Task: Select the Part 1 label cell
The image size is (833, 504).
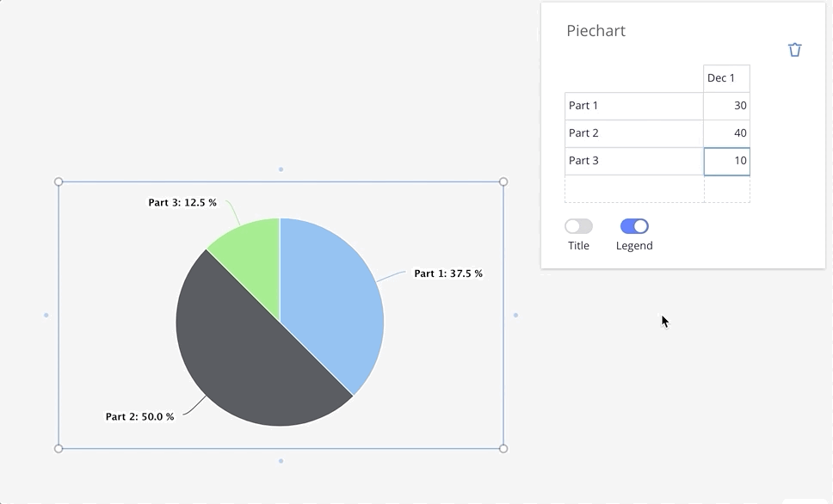Action: 633,106
